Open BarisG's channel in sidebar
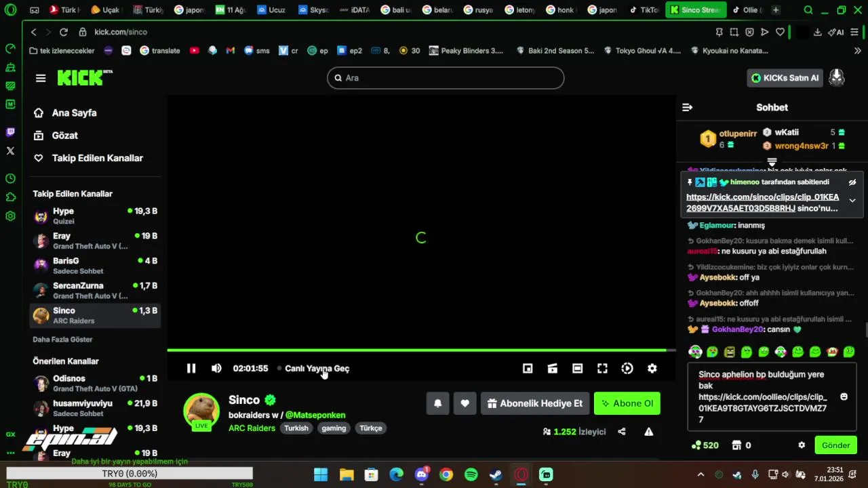 (x=96, y=266)
